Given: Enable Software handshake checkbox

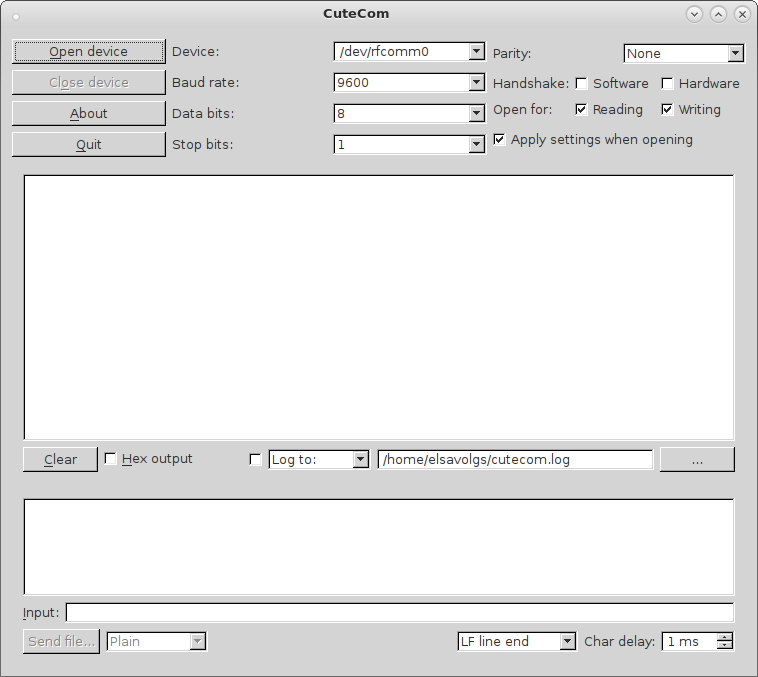Looking at the screenshot, I should [x=582, y=84].
